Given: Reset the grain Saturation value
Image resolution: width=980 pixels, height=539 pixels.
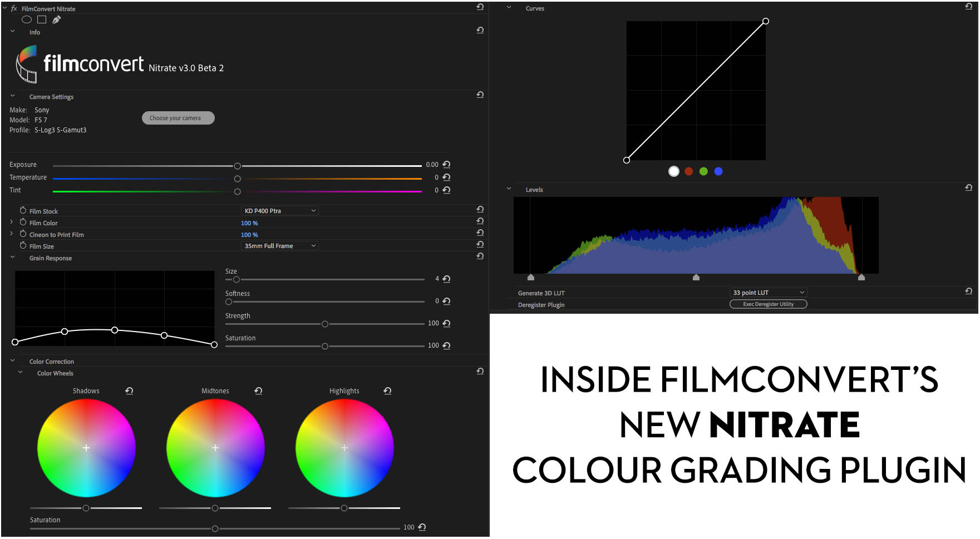Looking at the screenshot, I should [446, 345].
